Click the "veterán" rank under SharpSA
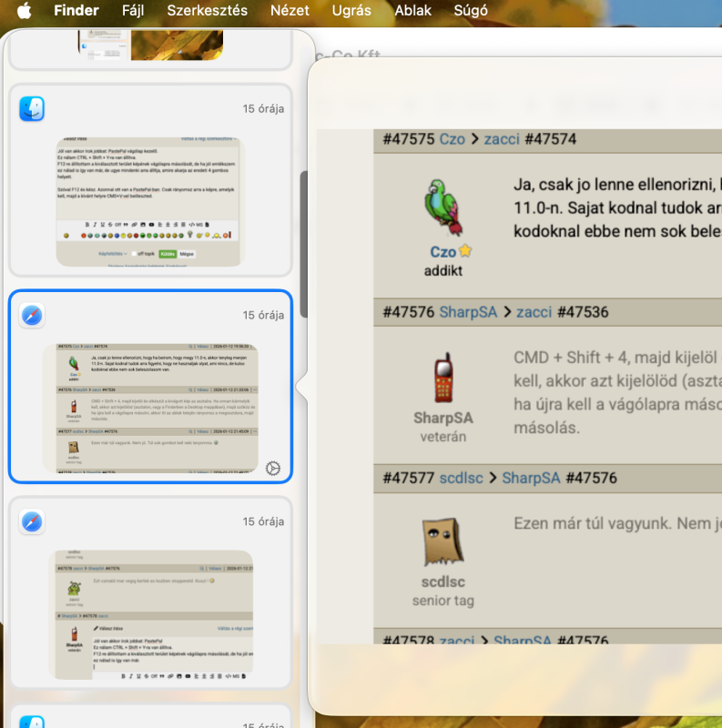 (x=442, y=437)
